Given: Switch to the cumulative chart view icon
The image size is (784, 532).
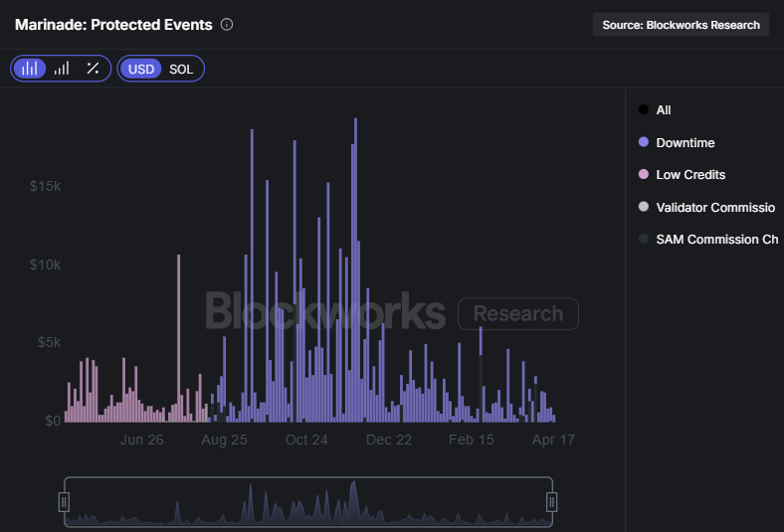Looking at the screenshot, I should click(x=62, y=69).
